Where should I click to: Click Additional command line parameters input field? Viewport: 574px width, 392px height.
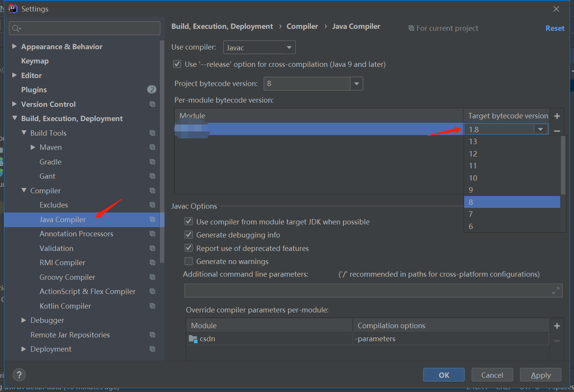point(373,291)
